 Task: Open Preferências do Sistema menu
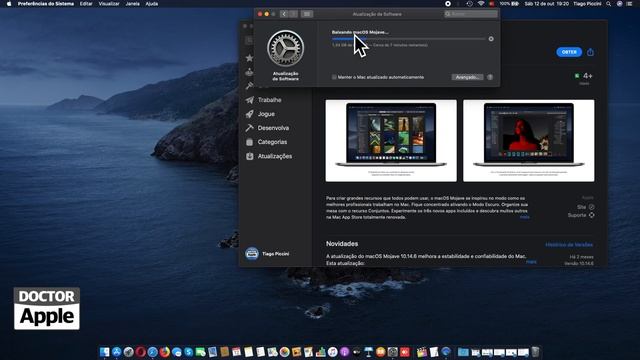click(46, 4)
